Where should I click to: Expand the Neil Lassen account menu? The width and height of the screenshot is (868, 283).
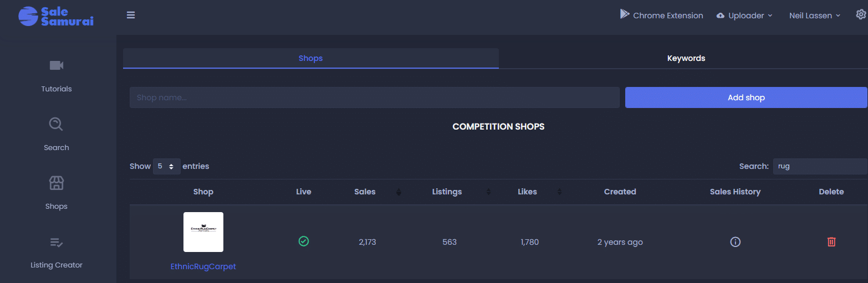(815, 16)
